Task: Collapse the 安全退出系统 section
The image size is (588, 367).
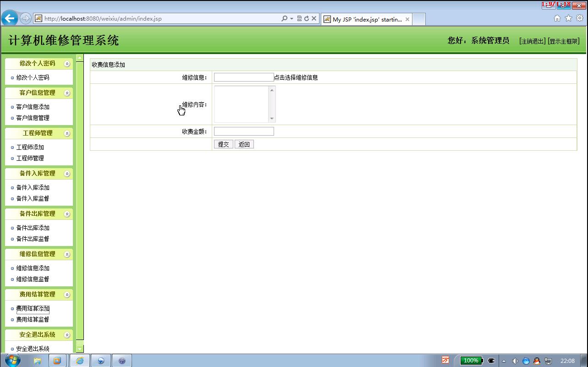Action: pos(67,335)
